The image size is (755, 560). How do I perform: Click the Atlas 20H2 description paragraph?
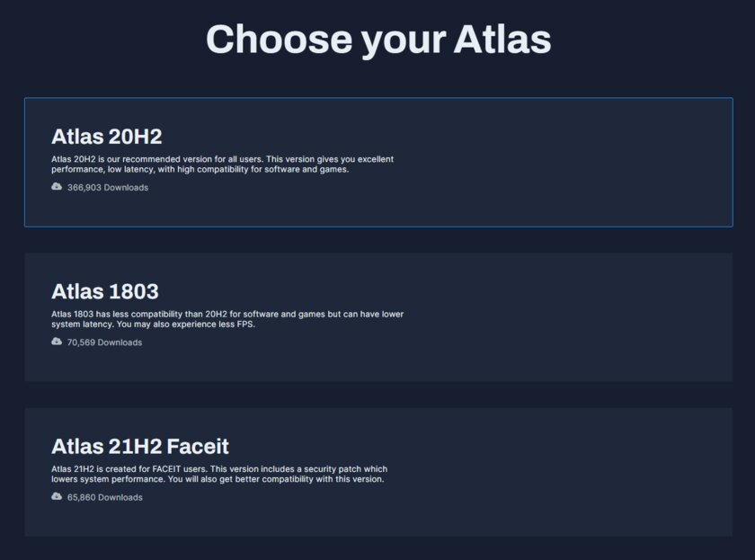pos(222,164)
